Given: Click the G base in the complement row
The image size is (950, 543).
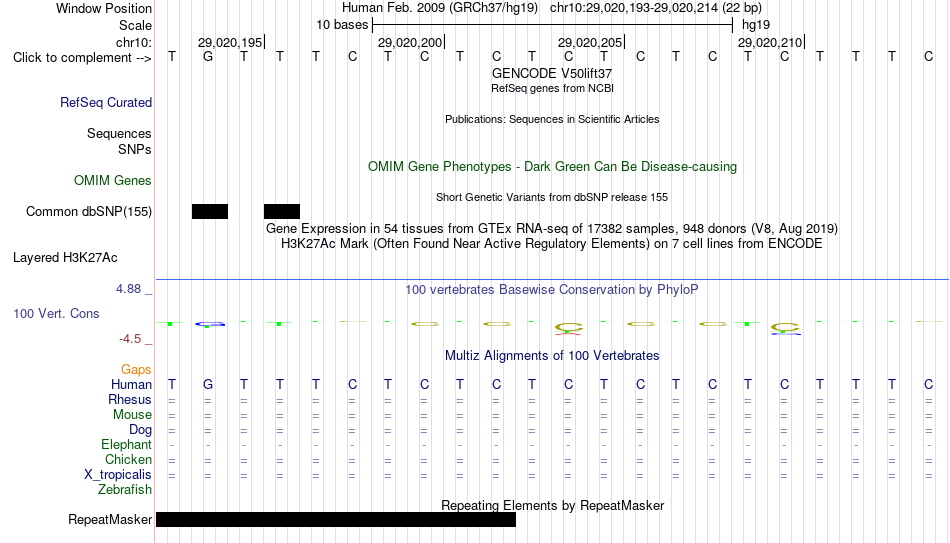Looking at the screenshot, I should (x=208, y=56).
